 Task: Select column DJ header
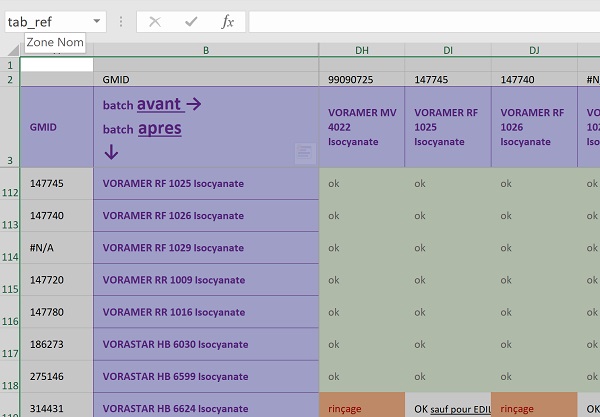click(534, 50)
